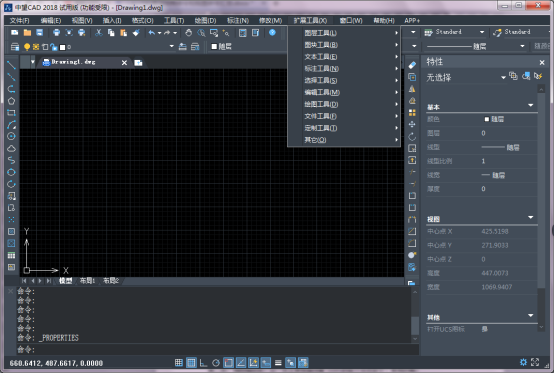Toggle lineweight display in status bar
The width and height of the screenshot is (554, 374).
pos(278,363)
